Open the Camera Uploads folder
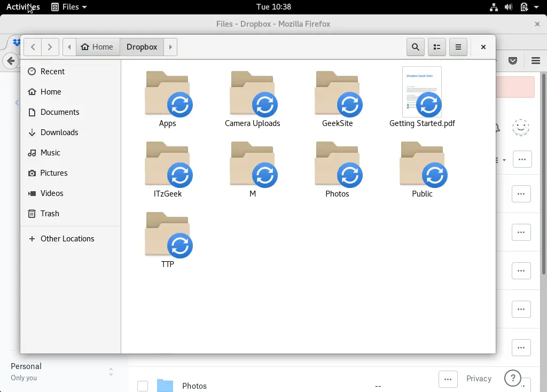 point(253,99)
